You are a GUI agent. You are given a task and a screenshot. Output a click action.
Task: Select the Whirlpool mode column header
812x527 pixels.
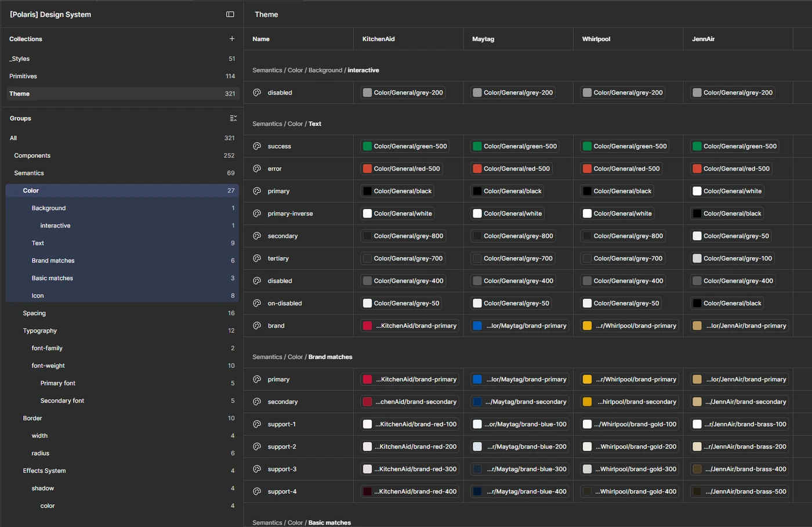[x=628, y=39]
